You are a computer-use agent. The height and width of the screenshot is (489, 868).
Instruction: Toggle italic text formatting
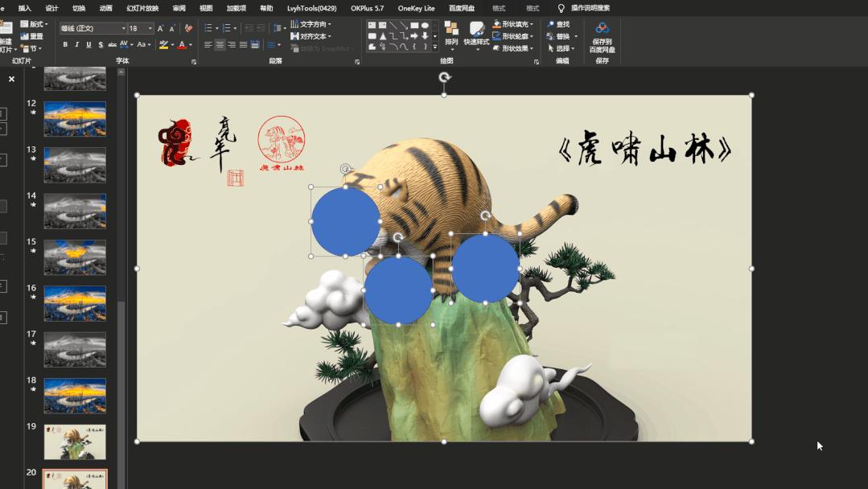pyautogui.click(x=77, y=45)
